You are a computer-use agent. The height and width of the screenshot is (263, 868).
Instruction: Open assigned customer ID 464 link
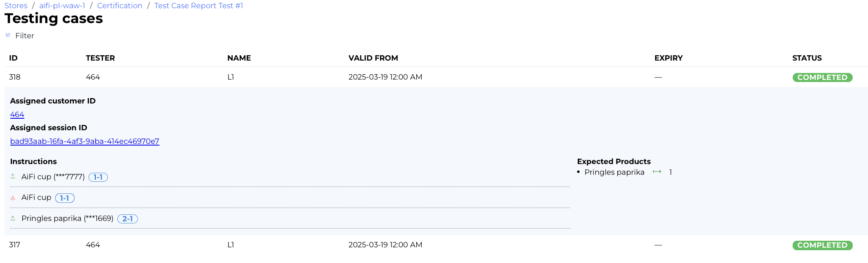coord(17,115)
